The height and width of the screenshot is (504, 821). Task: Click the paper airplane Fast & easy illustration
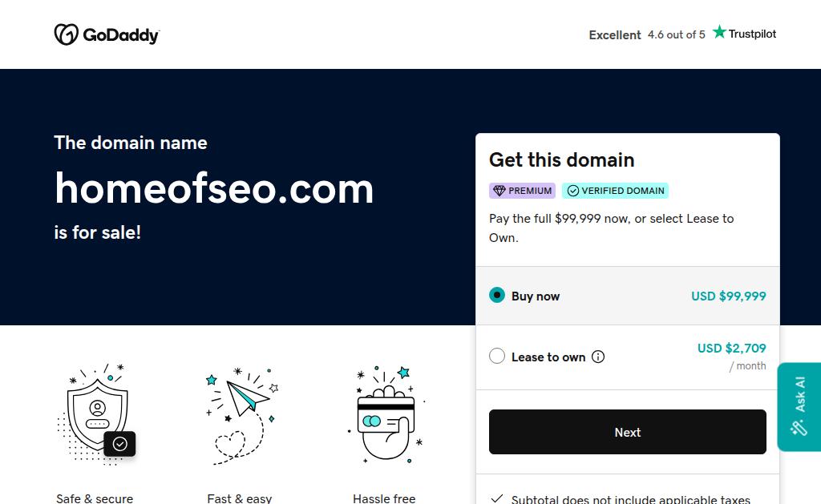241,416
